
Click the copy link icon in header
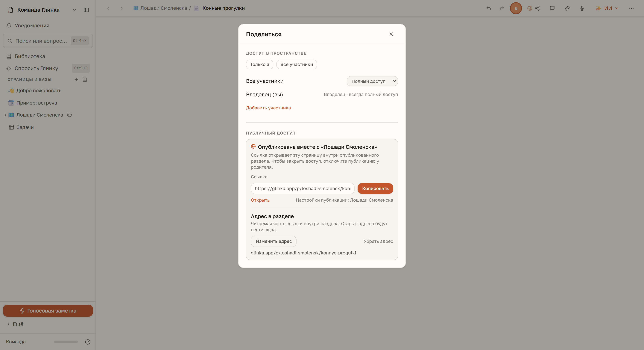(567, 8)
